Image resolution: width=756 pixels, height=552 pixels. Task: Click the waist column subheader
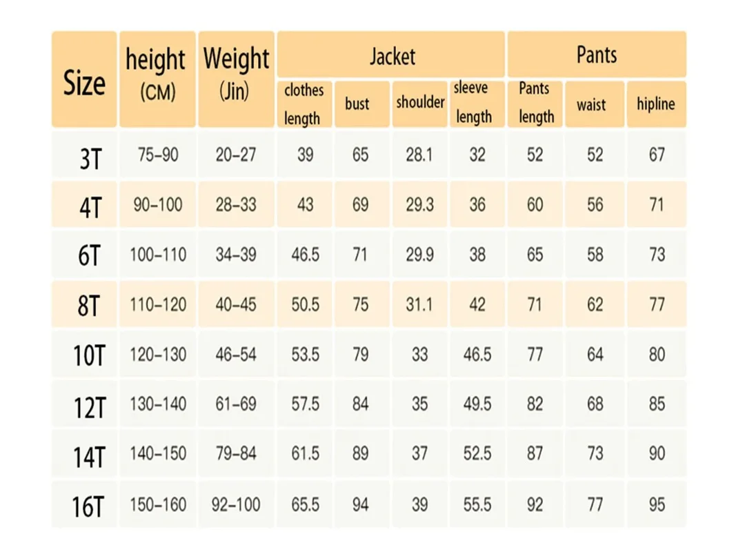[x=592, y=105]
